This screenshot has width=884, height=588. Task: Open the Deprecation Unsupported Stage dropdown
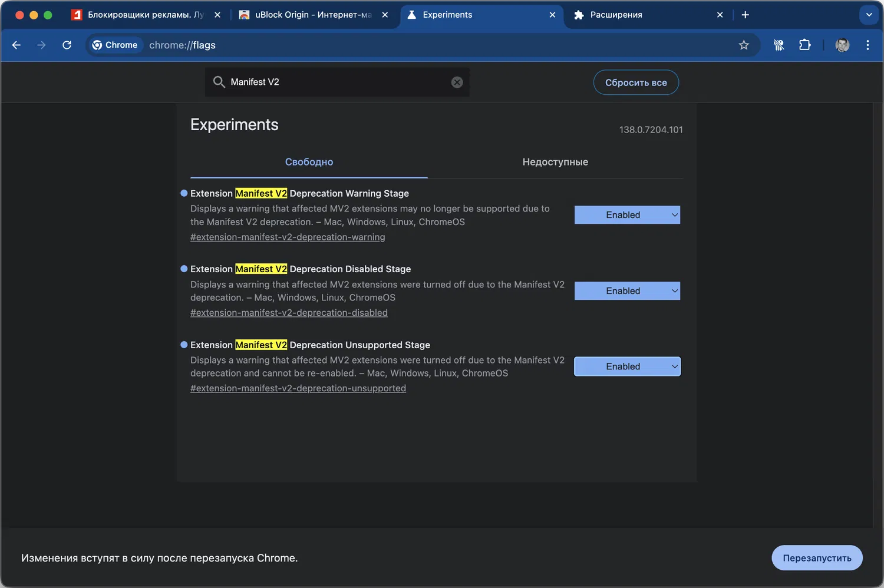point(627,366)
